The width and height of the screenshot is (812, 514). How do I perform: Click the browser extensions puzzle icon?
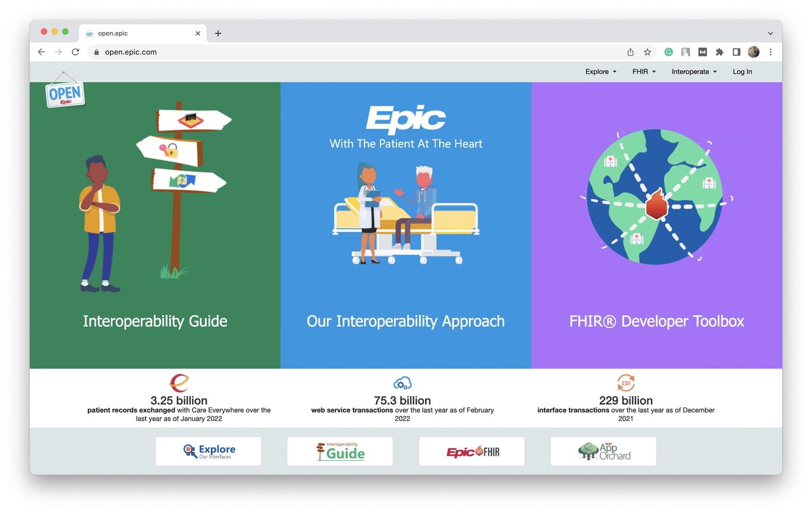tap(719, 52)
